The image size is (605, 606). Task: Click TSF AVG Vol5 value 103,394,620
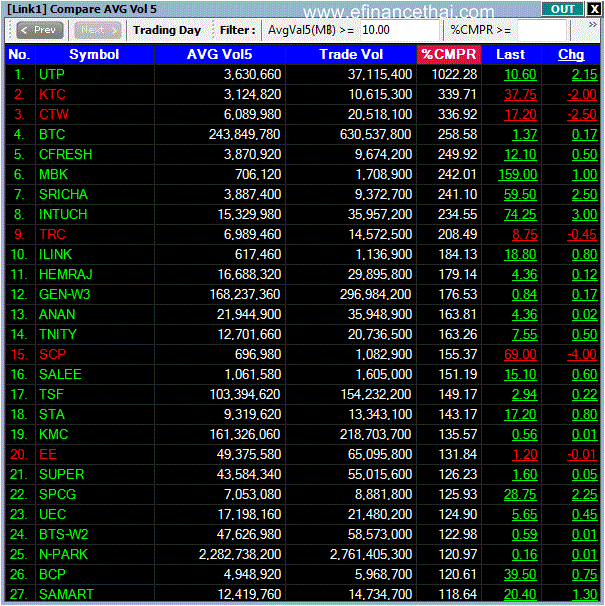click(245, 395)
